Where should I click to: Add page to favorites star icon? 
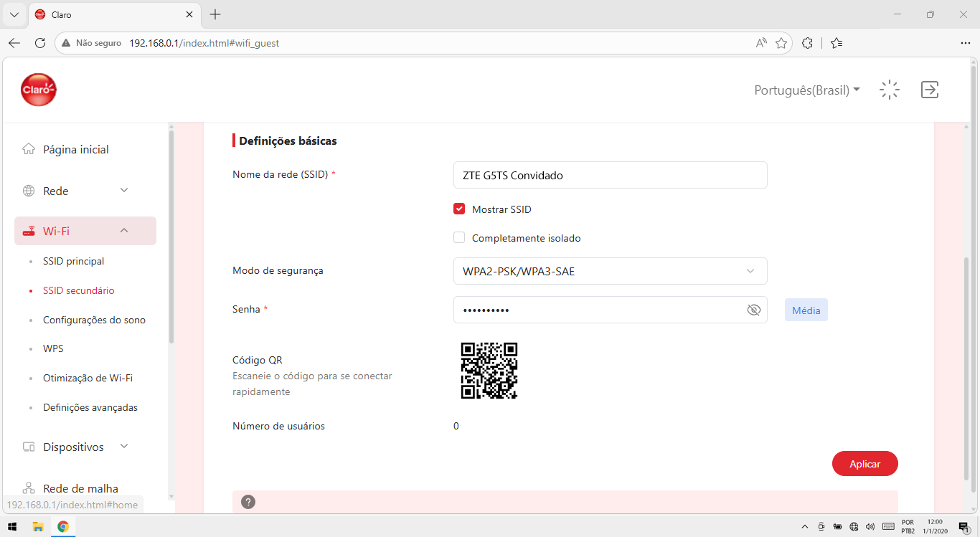781,43
